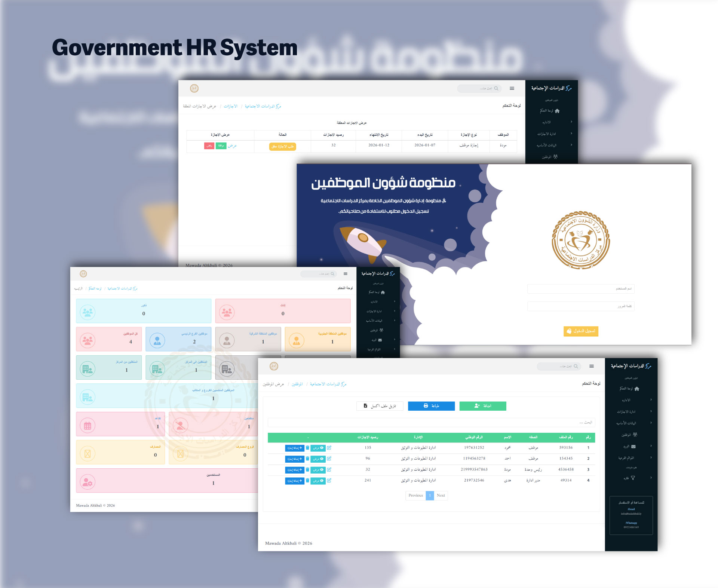This screenshot has height=588, width=718.
Task: Click the edit pencil for file 49314
Action: pyautogui.click(x=329, y=481)
